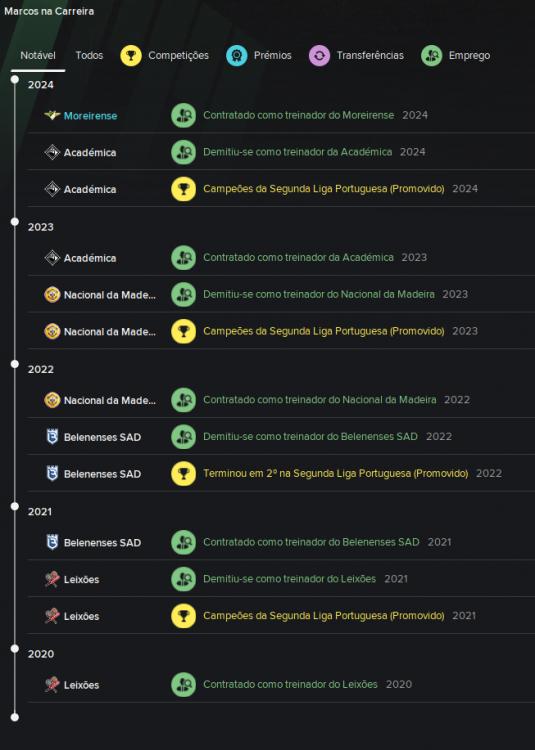Select the 2023 timeline marker dot
Image resolution: width=535 pixels, height=750 pixels.
(x=15, y=221)
